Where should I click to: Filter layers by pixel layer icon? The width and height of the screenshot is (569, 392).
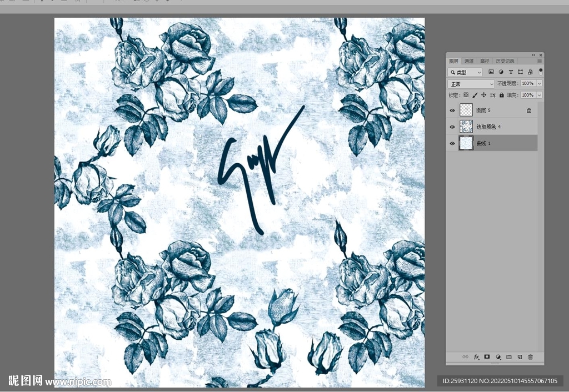491,72
